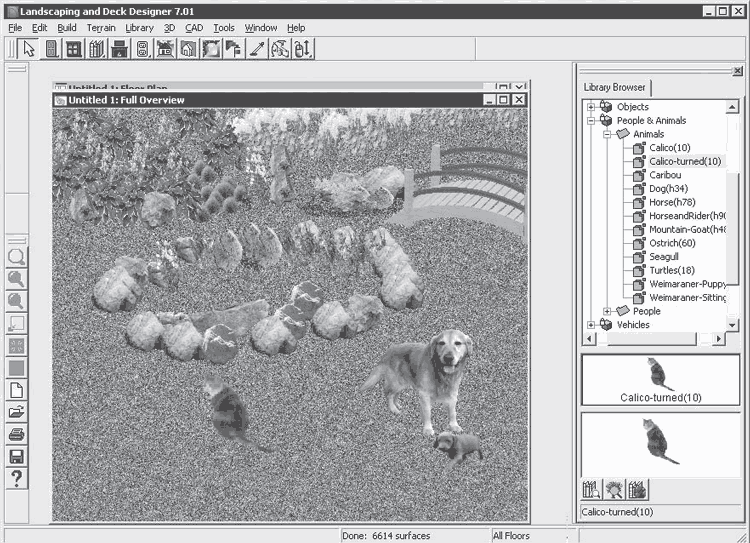Expand the People folder

606,311
